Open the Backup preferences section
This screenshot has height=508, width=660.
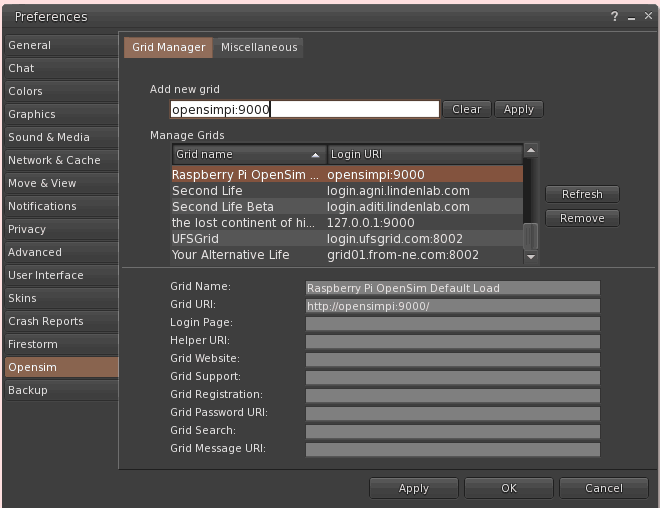[61, 391]
